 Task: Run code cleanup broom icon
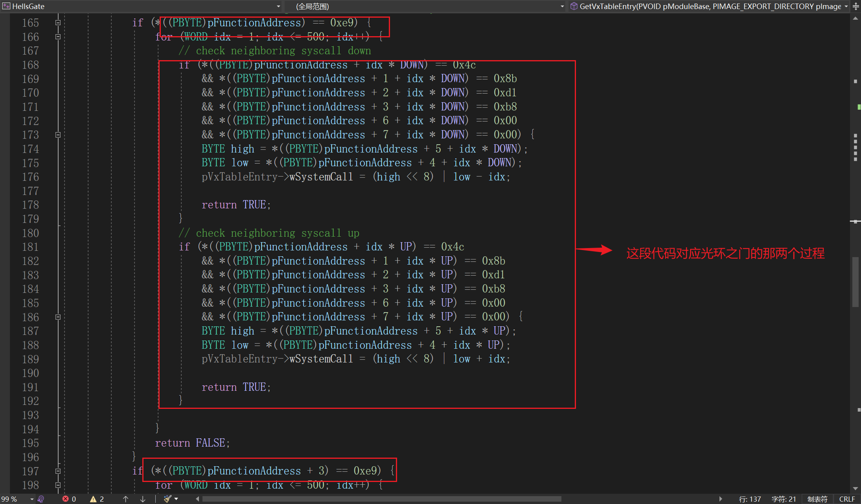coord(168,499)
